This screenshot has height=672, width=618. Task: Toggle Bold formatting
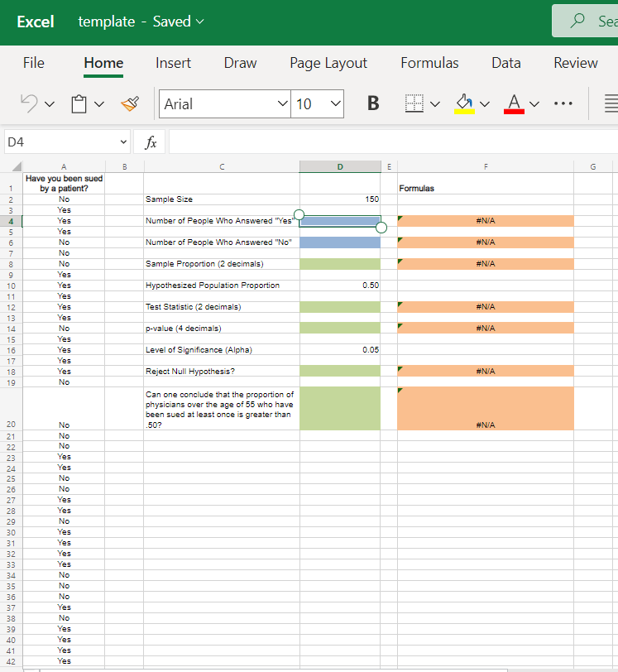click(x=373, y=103)
